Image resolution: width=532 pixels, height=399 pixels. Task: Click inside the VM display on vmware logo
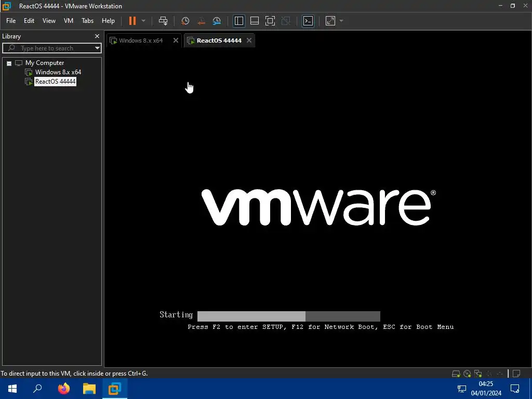point(318,207)
